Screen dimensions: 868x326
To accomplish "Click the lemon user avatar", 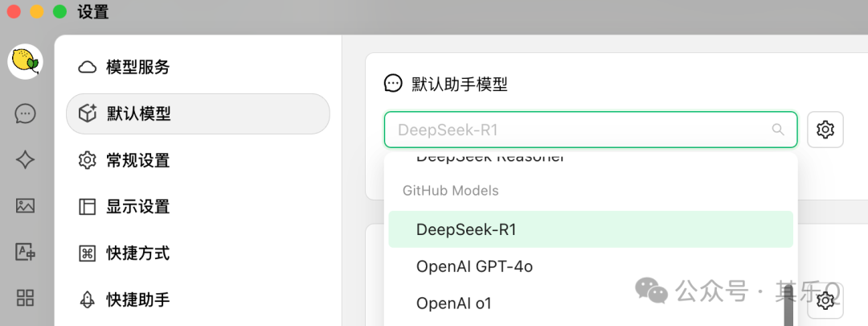I will 25,61.
